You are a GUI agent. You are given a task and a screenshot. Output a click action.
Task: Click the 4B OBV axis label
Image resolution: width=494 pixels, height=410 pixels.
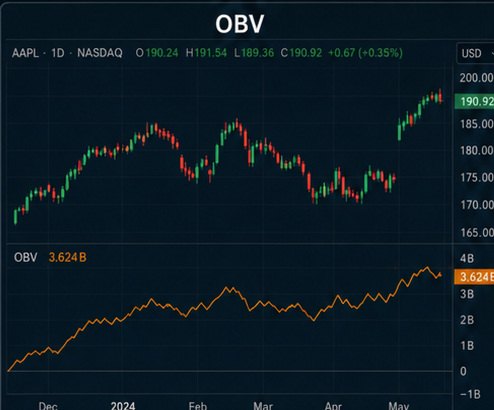[467, 258]
